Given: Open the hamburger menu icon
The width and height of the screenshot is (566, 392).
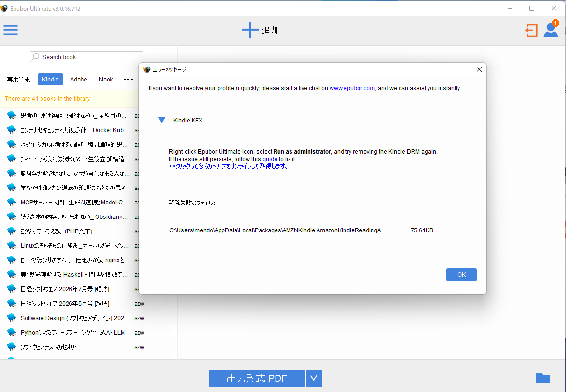Looking at the screenshot, I should point(11,30).
